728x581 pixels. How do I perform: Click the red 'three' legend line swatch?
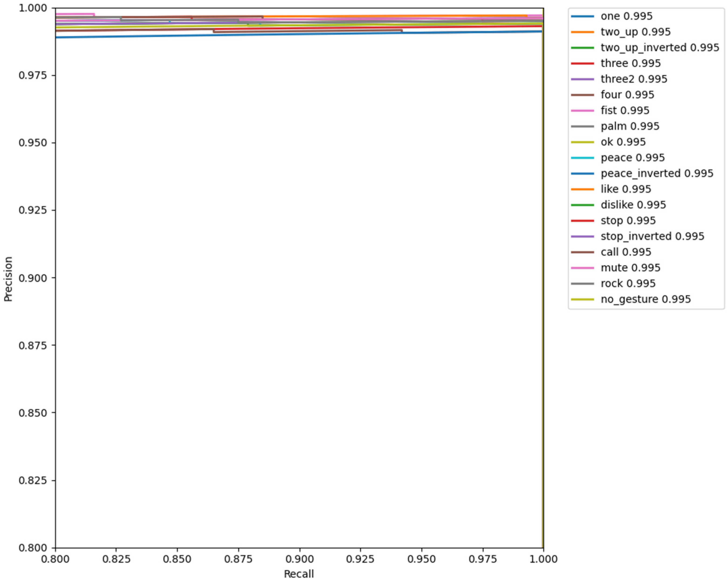tap(582, 63)
